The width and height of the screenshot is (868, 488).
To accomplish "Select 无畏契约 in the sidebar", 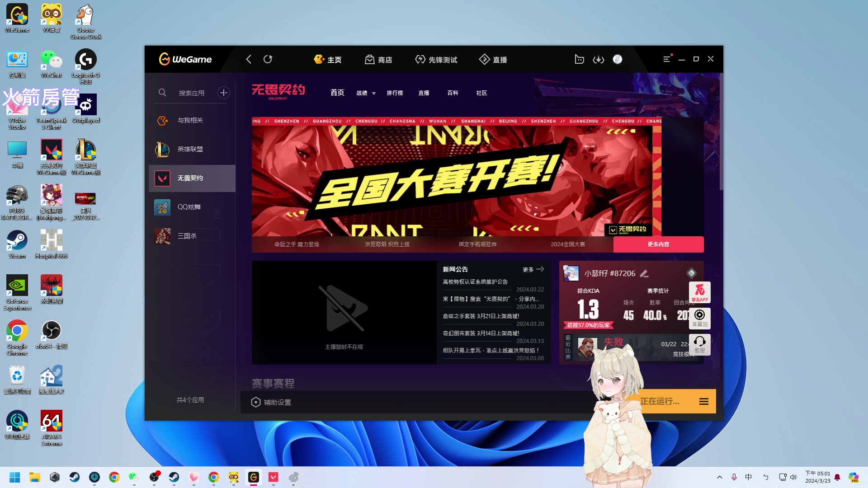I will [x=192, y=178].
